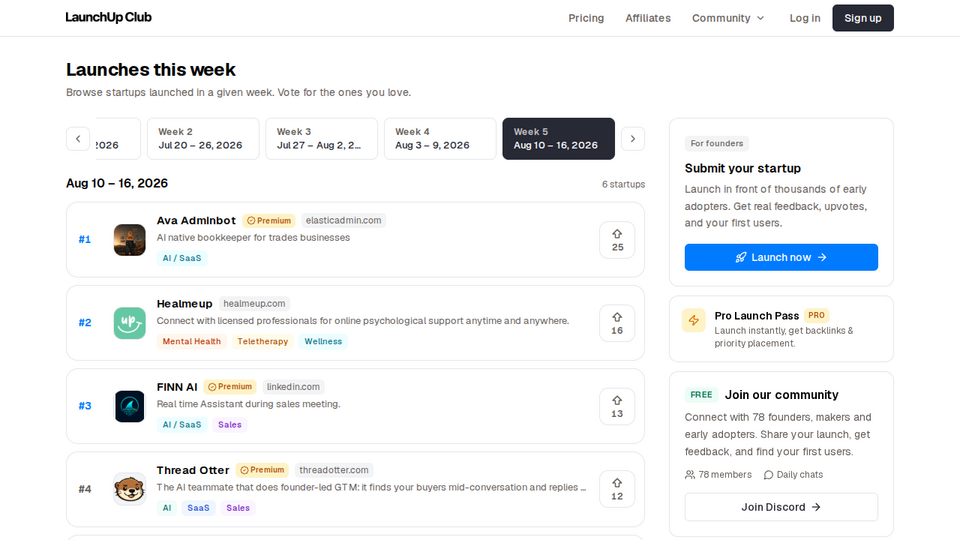Click the '6 startups' count text
960x540 pixels.
[623, 184]
